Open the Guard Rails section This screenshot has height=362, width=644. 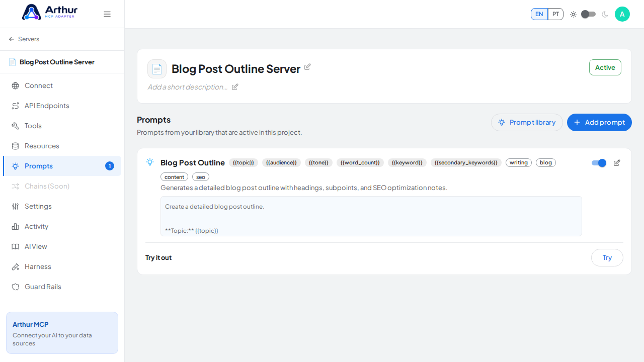(62, 287)
